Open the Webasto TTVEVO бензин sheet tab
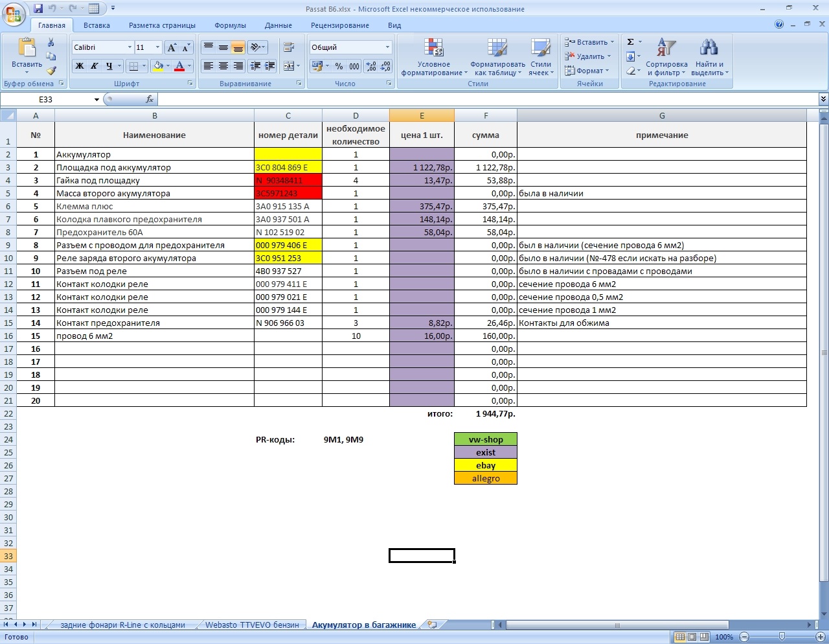 coord(252,625)
